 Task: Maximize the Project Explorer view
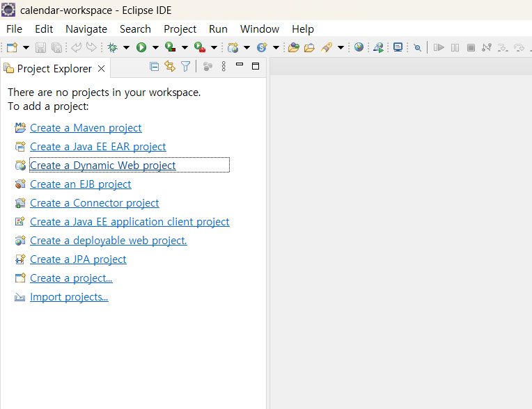[256, 66]
